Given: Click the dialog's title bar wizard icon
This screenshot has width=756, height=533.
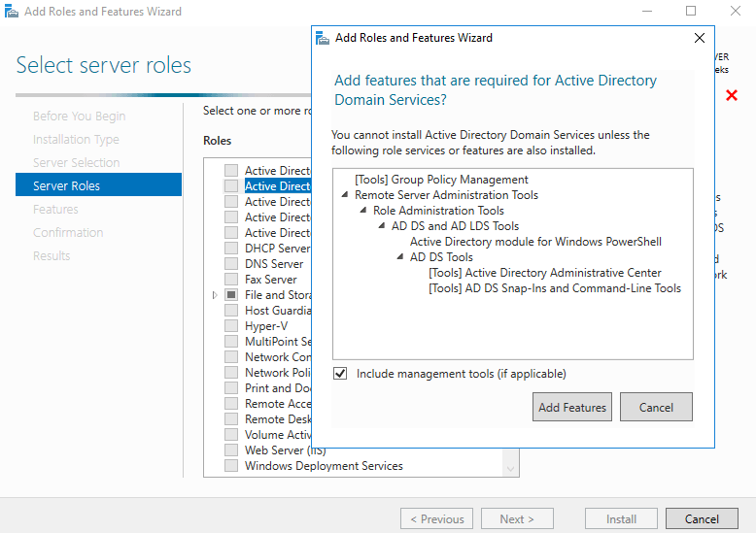Looking at the screenshot, I should [322, 38].
